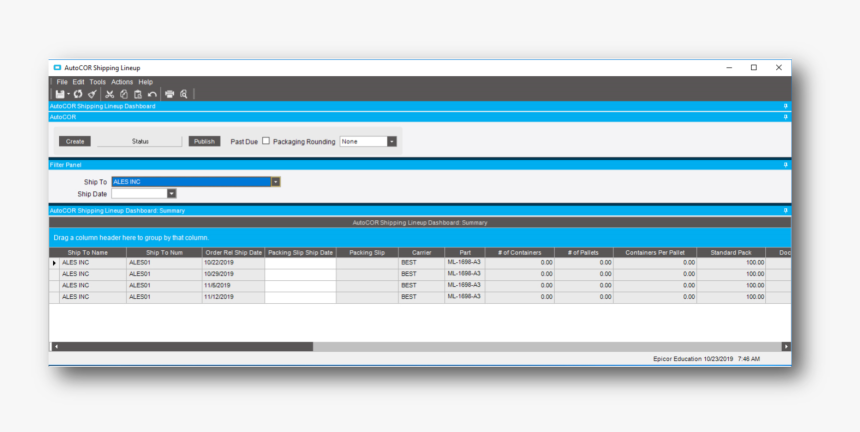Open the Ship Date calendar dropdown

172,194
